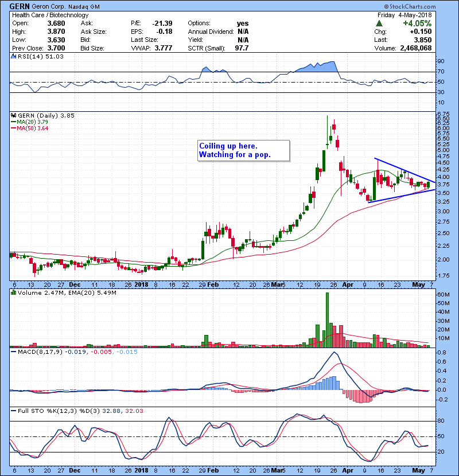Click the +4.05% percent change
Viewport: 459px width, 476px height.
tap(417, 24)
